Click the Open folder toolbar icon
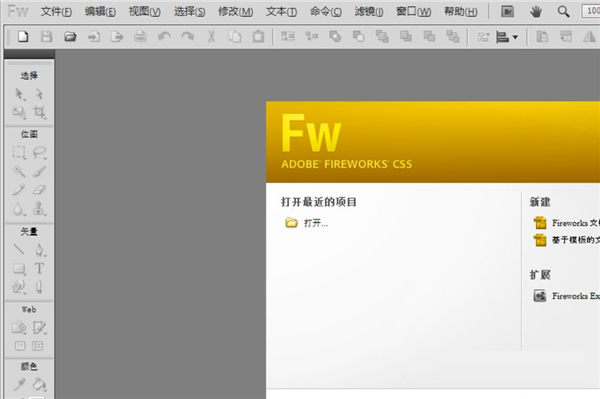 pos(70,37)
